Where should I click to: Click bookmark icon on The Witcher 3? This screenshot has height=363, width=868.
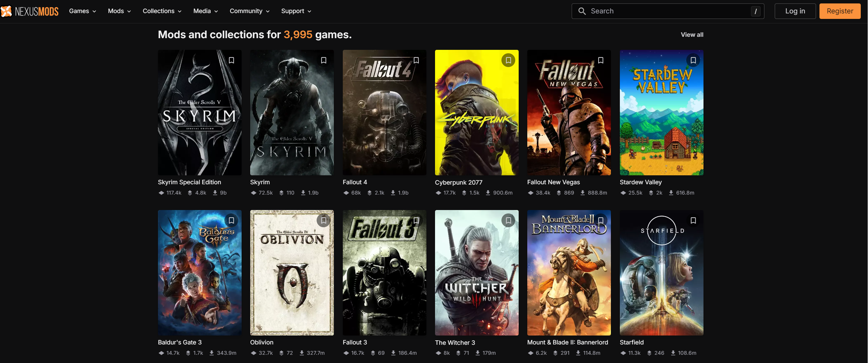(508, 220)
